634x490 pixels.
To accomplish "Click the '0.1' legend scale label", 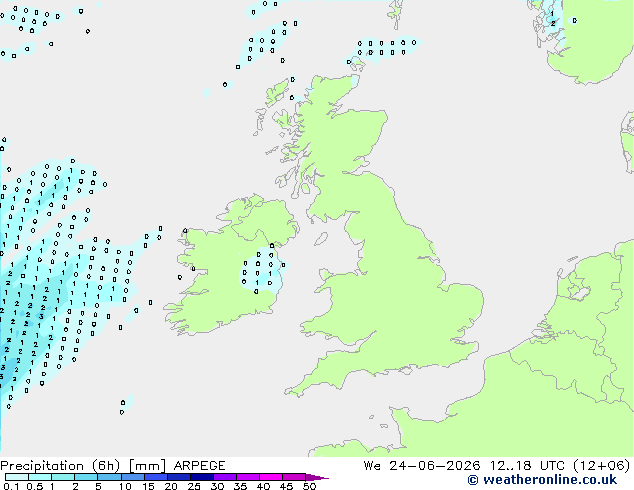I will pyautogui.click(x=11, y=486).
